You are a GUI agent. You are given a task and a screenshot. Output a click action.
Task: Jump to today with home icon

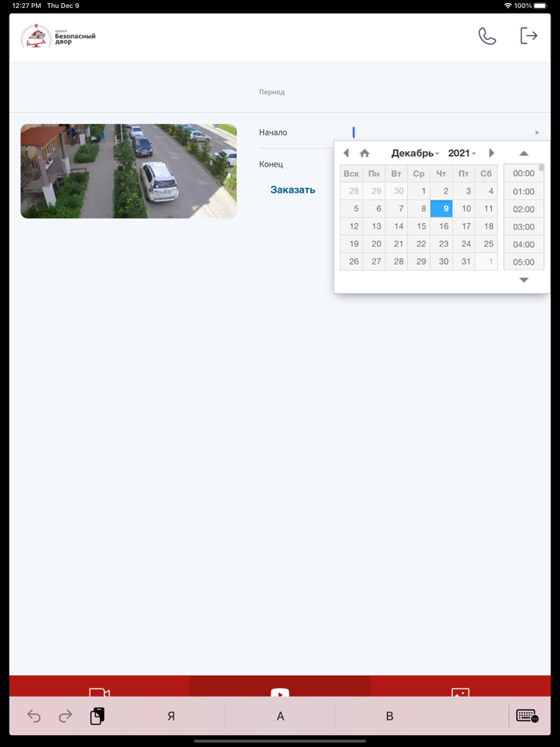click(x=365, y=153)
